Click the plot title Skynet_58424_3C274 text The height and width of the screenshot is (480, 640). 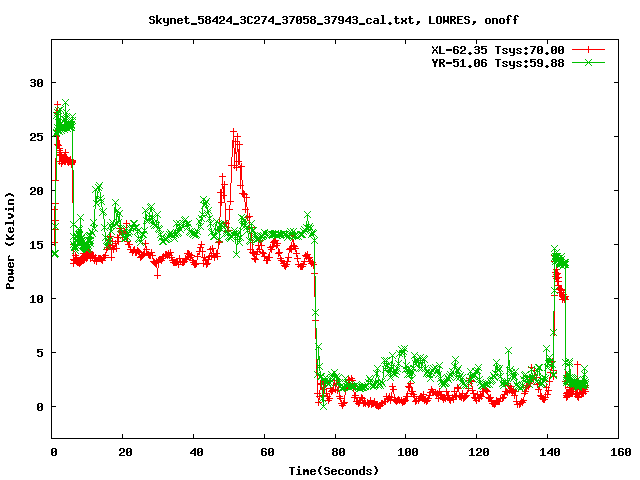[x=333, y=20]
